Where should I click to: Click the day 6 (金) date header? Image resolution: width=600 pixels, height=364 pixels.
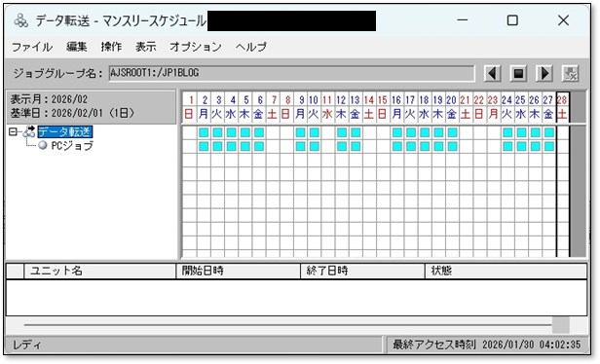(x=259, y=107)
